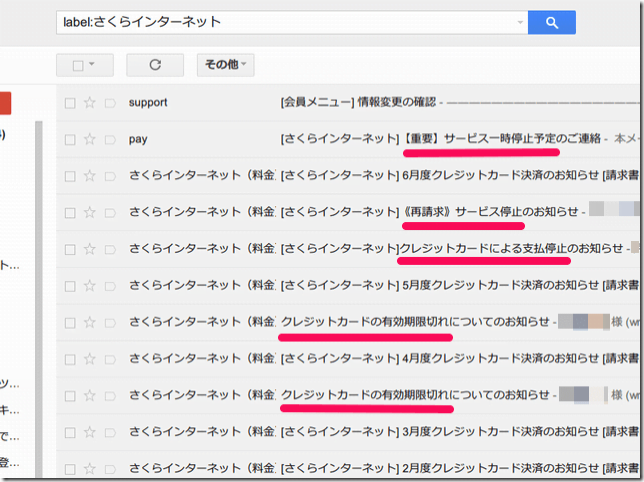Mark the 《再請求》サービス停止 email as important
The height and width of the screenshot is (482, 644).
tap(109, 212)
